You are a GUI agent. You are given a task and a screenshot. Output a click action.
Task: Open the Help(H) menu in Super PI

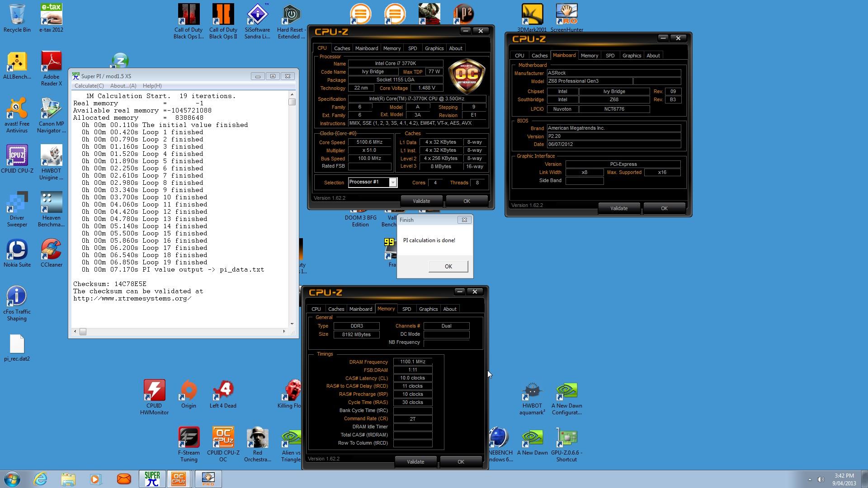point(152,86)
